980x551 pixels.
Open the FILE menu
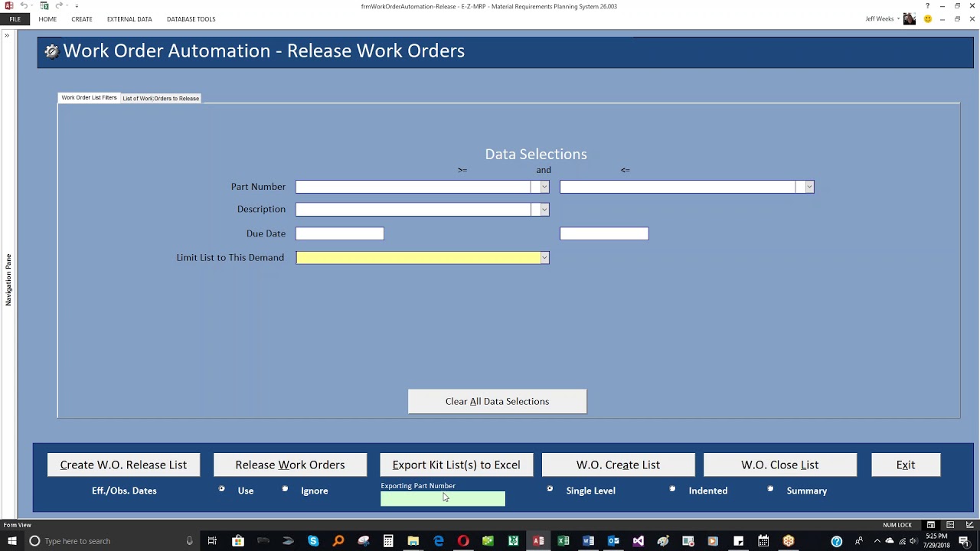pyautogui.click(x=15, y=19)
